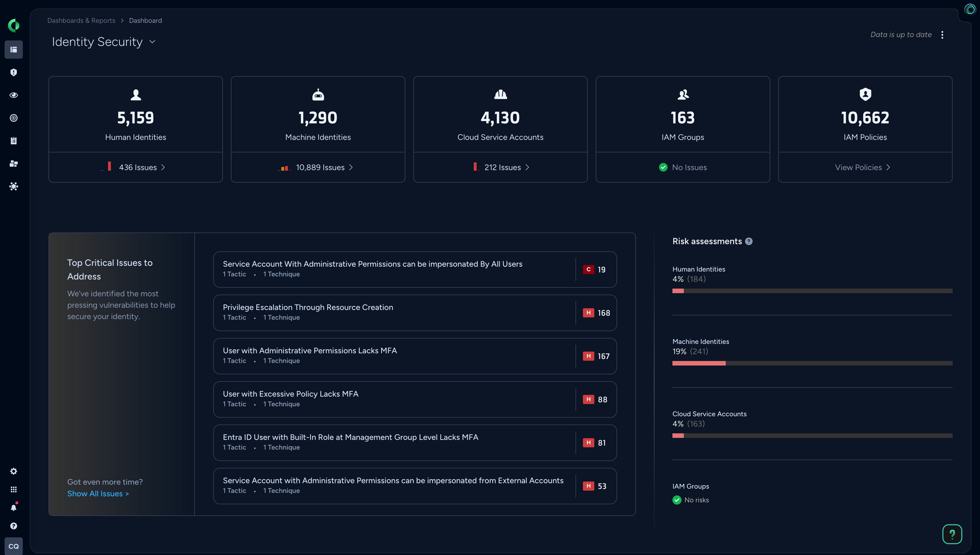Screen dimensions: 980x555
Task: Navigate to Dashboards & Reports breadcrumb
Action: [81, 20]
